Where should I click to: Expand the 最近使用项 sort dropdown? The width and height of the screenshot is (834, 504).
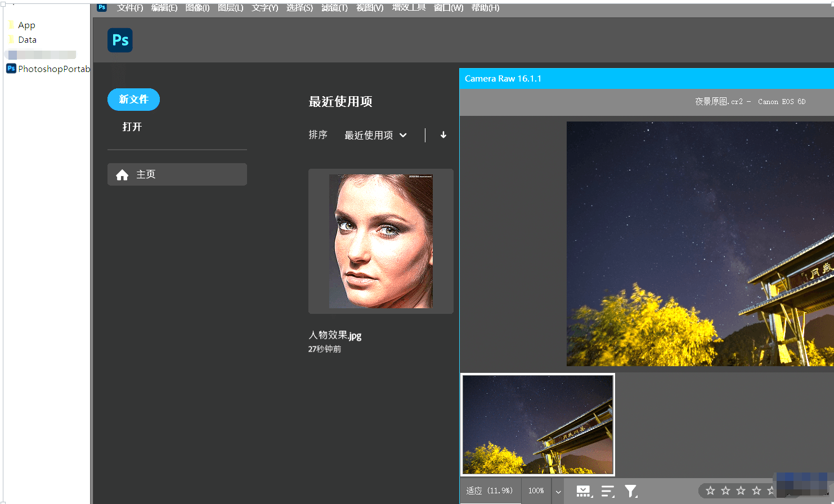(x=375, y=135)
